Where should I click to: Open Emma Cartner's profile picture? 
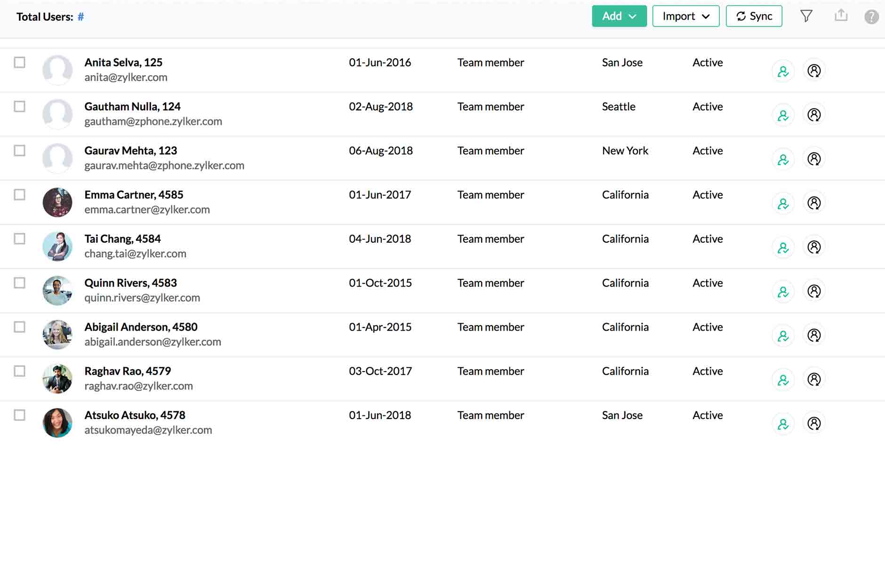click(x=57, y=202)
